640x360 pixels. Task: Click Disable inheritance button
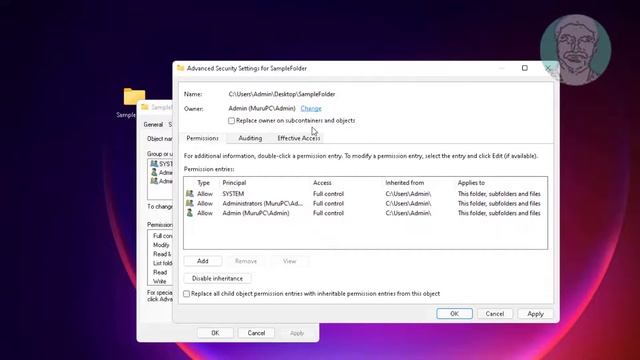click(217, 278)
